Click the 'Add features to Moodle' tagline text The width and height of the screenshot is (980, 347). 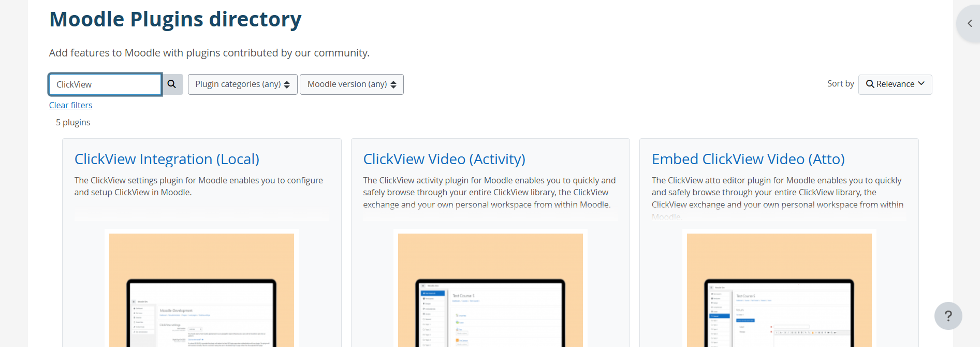pyautogui.click(x=209, y=53)
